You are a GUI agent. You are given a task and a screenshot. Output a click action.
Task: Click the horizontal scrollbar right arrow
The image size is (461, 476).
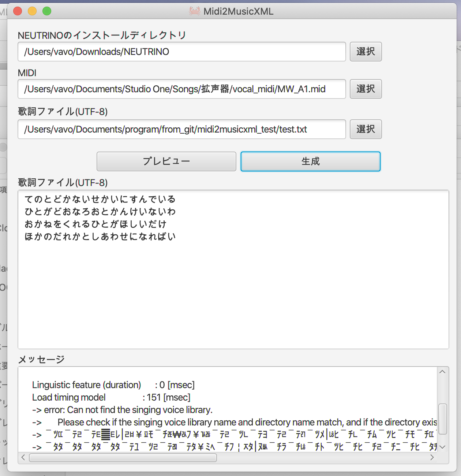pyautogui.click(x=432, y=457)
